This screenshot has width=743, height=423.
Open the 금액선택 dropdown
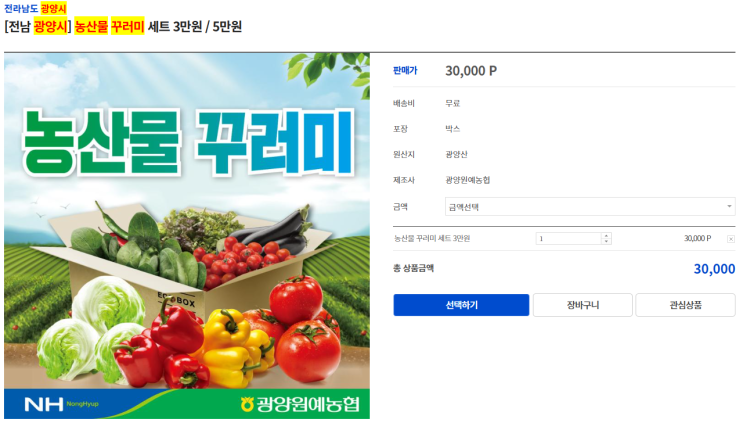(589, 207)
